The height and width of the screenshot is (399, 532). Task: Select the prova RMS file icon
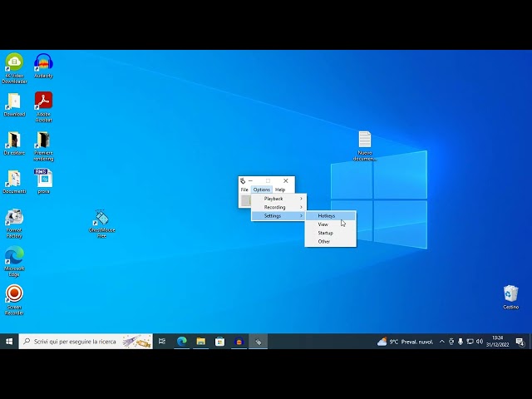pos(43,181)
